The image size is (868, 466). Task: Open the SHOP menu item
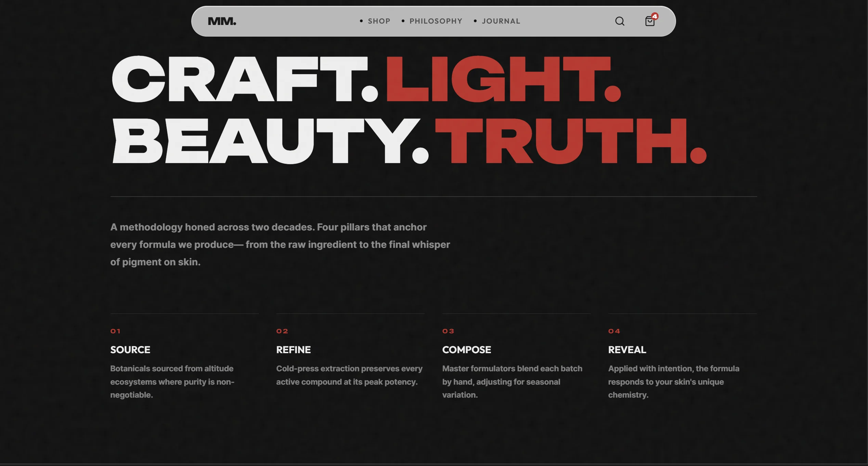pyautogui.click(x=379, y=21)
